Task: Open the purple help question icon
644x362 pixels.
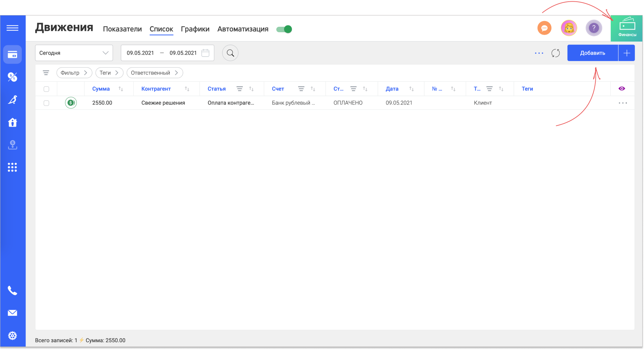Action: tap(594, 28)
